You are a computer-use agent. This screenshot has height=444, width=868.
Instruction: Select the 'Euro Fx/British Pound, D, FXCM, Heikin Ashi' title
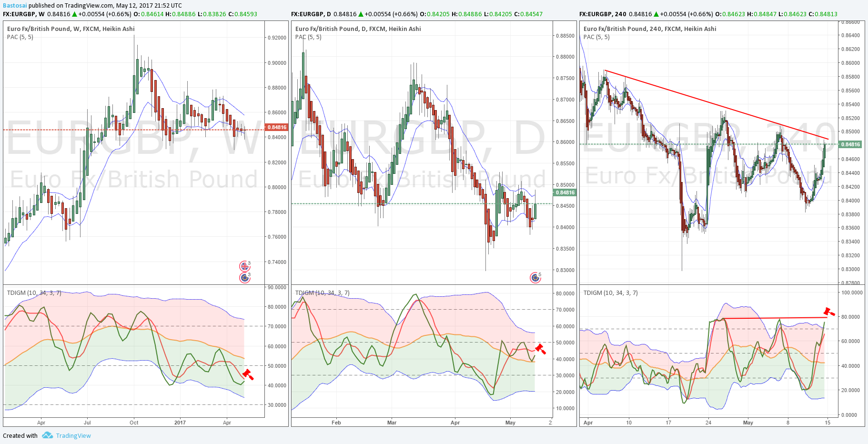[x=358, y=29]
